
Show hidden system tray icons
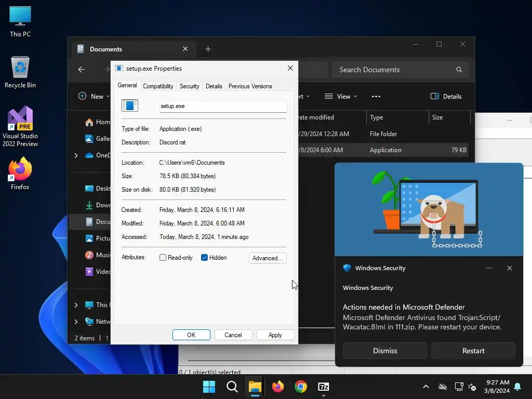(x=426, y=387)
